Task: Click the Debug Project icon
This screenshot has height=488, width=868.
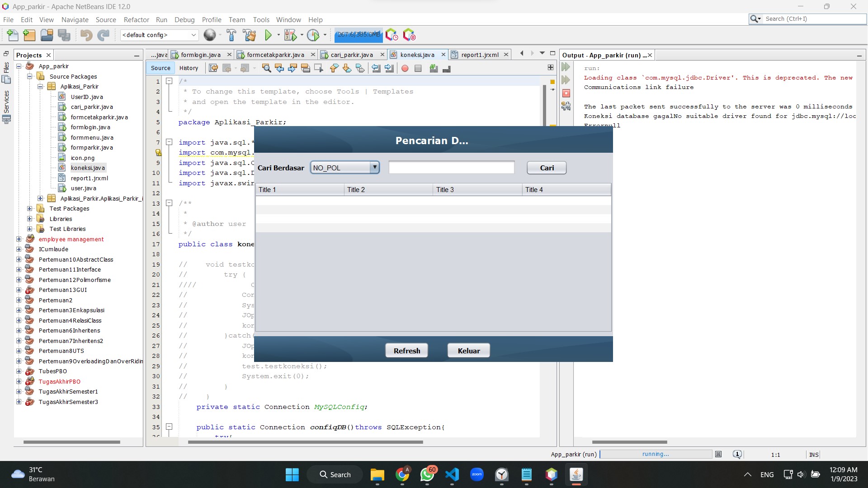Action: [x=290, y=35]
